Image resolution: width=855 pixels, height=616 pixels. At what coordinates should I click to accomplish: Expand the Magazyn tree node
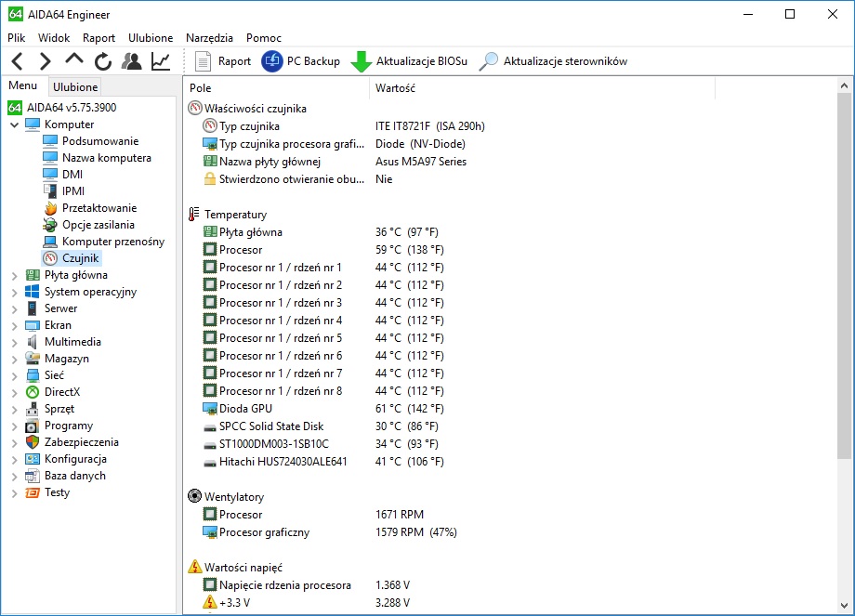[15, 360]
